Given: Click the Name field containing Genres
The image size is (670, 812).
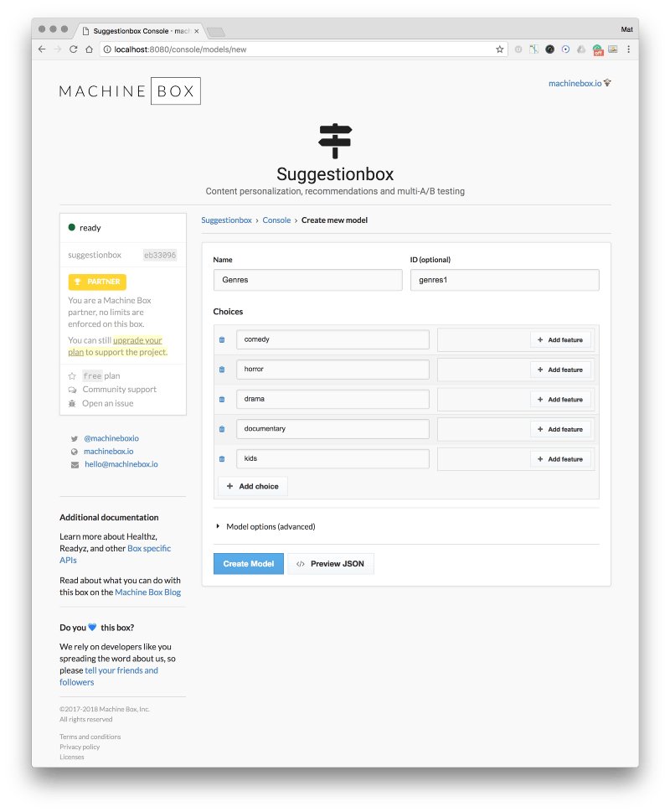Looking at the screenshot, I should tap(308, 280).
